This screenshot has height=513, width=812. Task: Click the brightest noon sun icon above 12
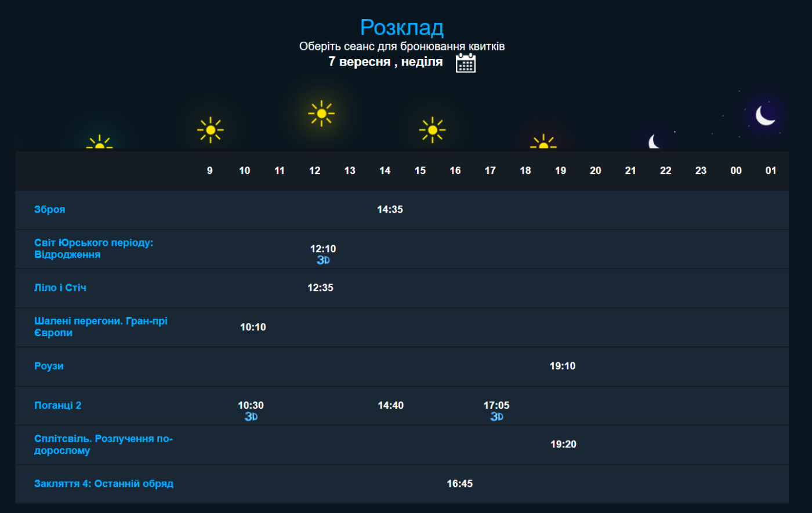321,114
